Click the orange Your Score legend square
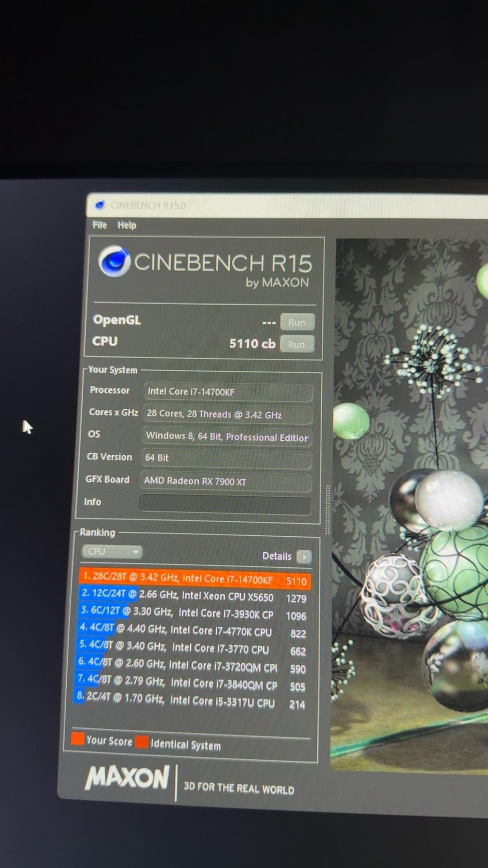 tap(78, 738)
